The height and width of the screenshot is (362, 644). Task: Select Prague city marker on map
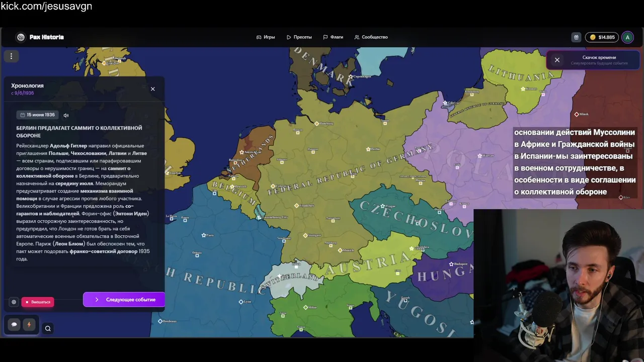coord(383,206)
